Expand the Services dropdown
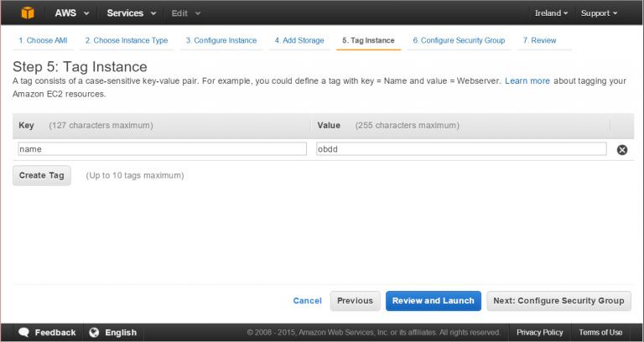 click(132, 13)
